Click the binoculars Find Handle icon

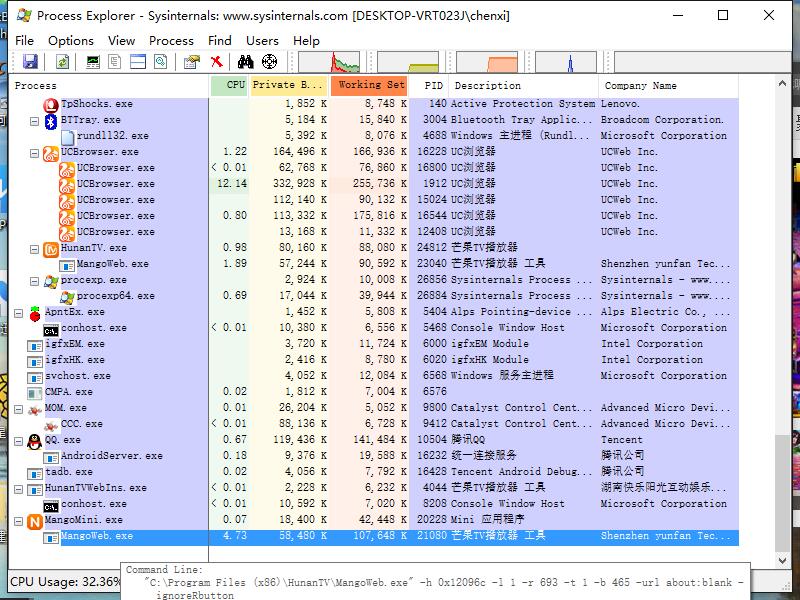click(245, 62)
